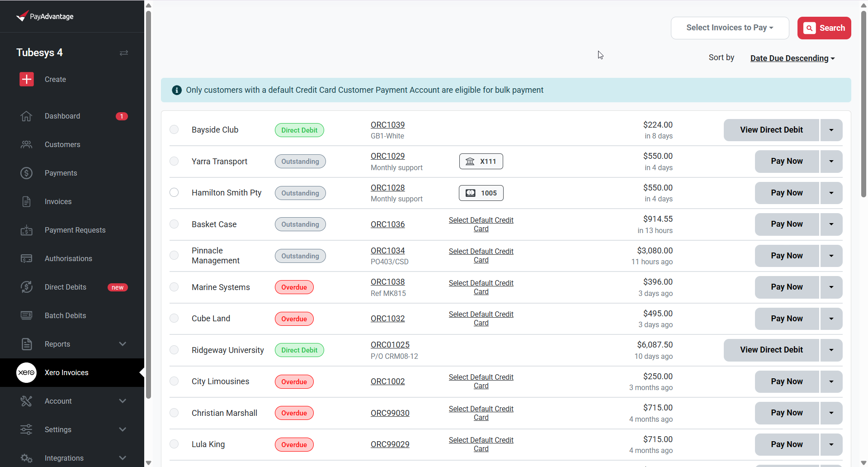Image resolution: width=868 pixels, height=467 pixels.
Task: Select the Marine Systems invoice radio
Action: [174, 287]
